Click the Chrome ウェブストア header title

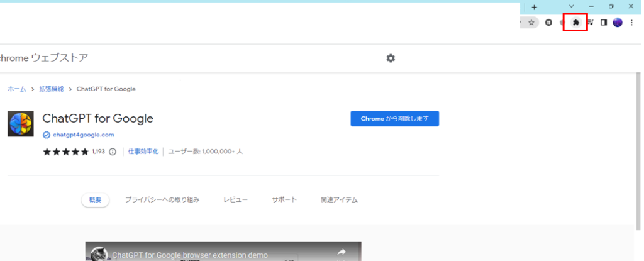pos(43,58)
